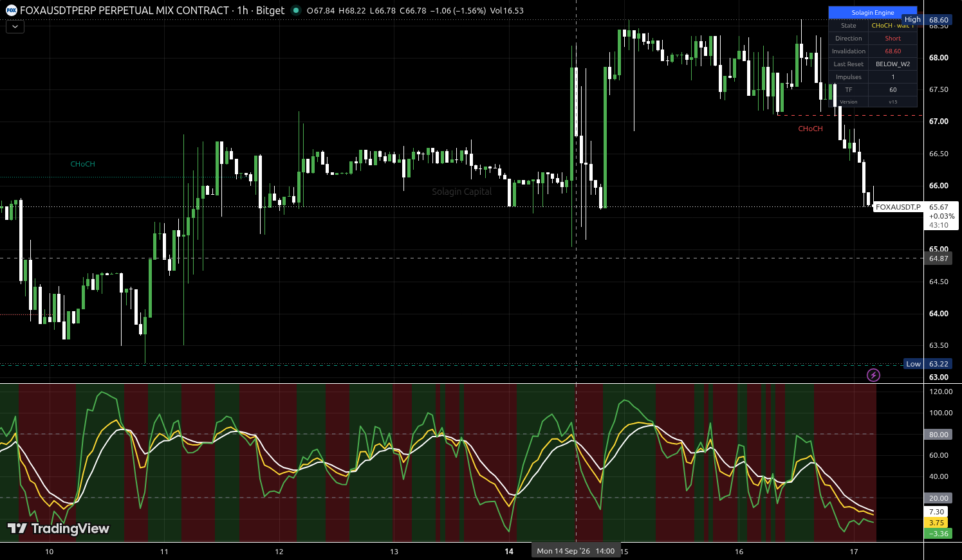
Task: Click the 80.00 overbought level label
Action: pyautogui.click(x=938, y=435)
